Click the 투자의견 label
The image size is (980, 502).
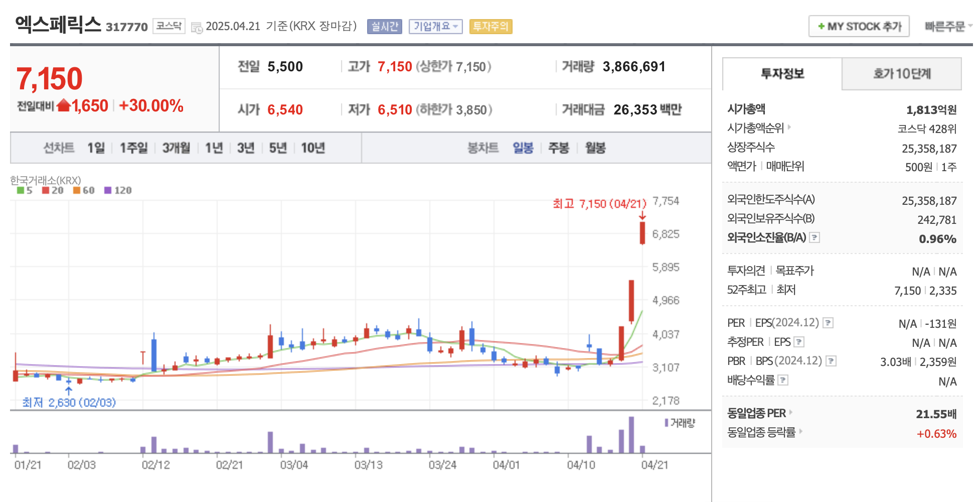coord(746,271)
